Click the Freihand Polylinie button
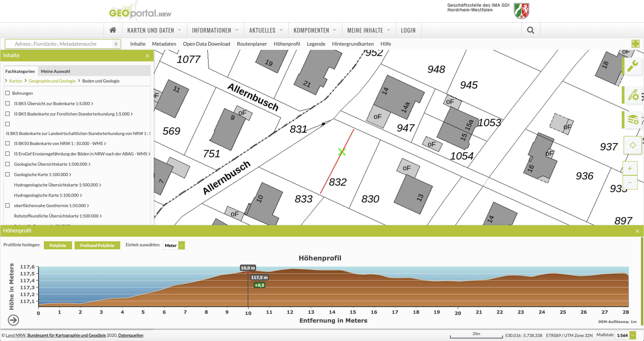The image size is (644, 341). [x=97, y=245]
